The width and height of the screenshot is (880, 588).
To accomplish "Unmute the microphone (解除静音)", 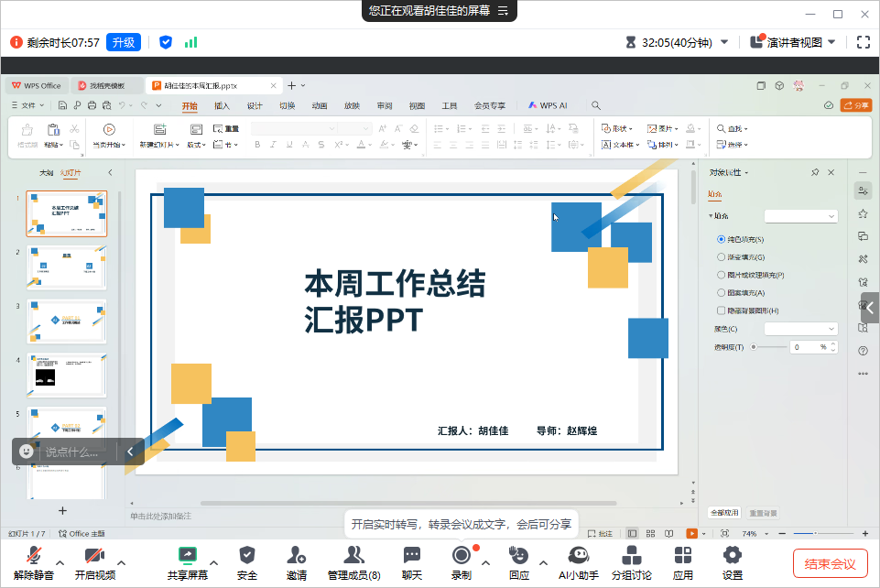I will 34,563.
